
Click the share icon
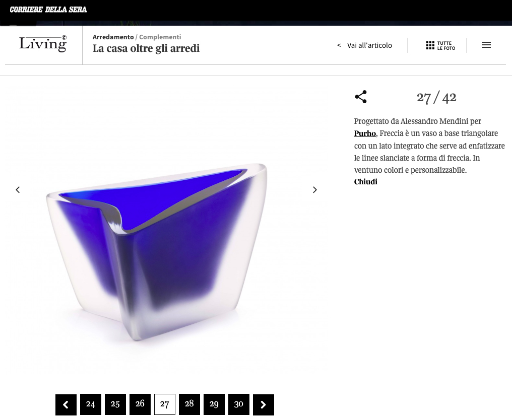(361, 97)
